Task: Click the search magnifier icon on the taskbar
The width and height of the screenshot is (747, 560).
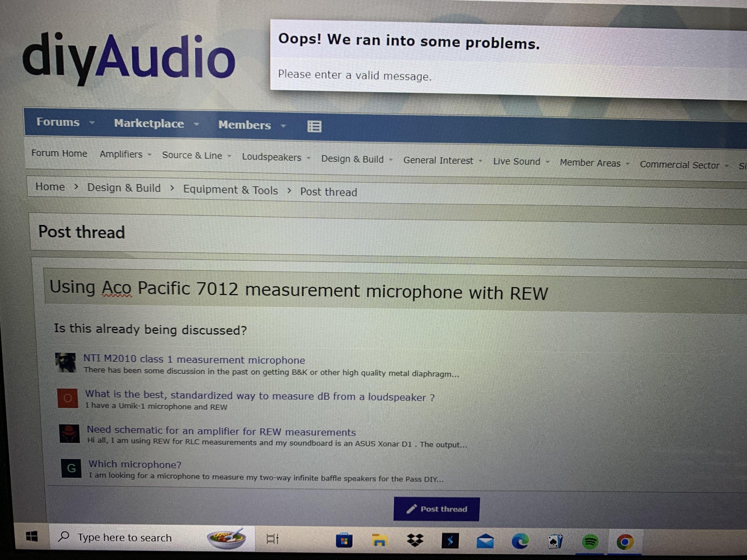Action: (64, 536)
